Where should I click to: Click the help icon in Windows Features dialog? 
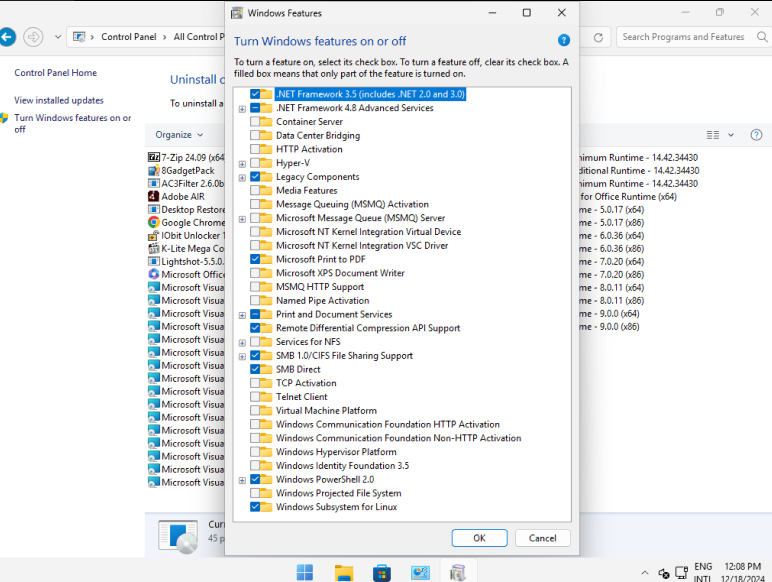(x=564, y=40)
